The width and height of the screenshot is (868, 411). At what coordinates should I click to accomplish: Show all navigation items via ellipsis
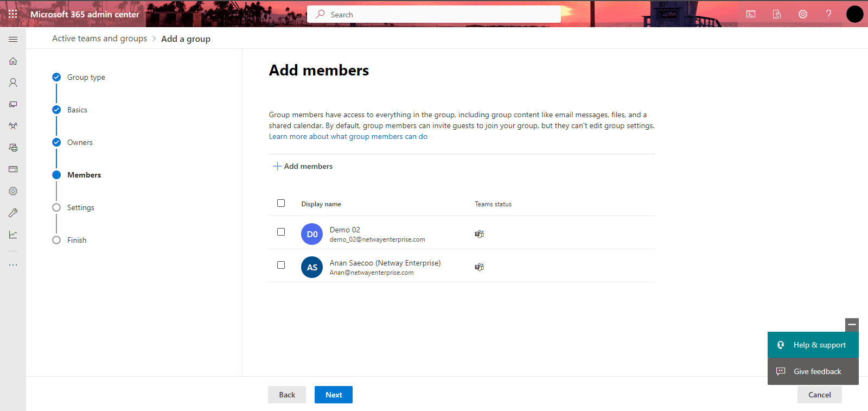coord(13,265)
